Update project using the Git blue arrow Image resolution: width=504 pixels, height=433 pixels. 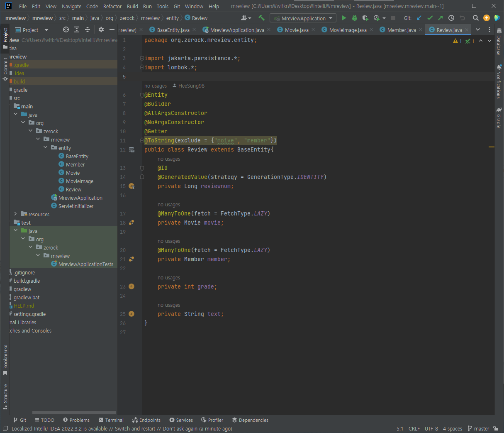click(419, 18)
